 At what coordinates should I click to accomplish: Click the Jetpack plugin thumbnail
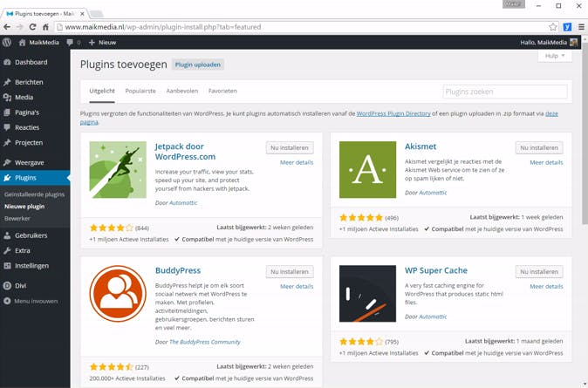pos(118,169)
